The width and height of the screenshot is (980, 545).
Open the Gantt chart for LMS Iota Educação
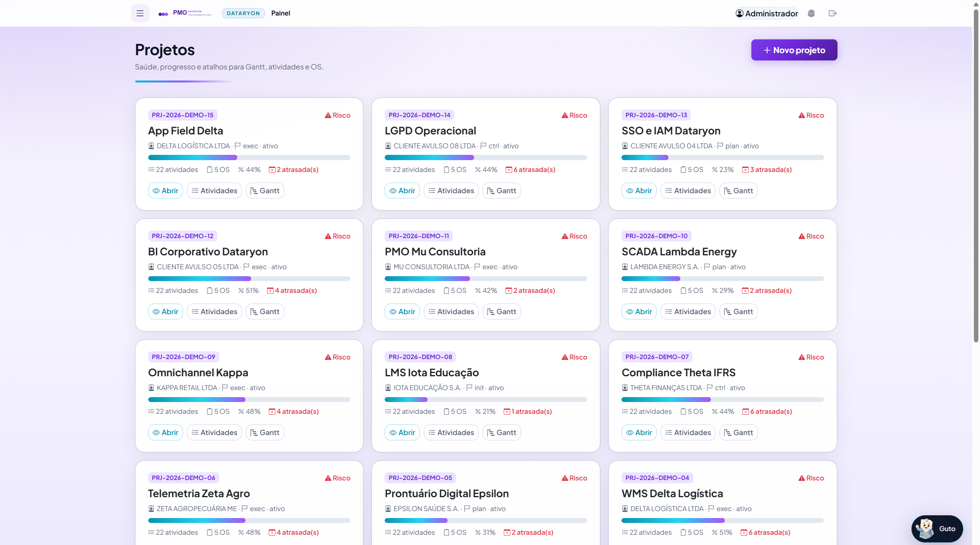click(x=502, y=433)
